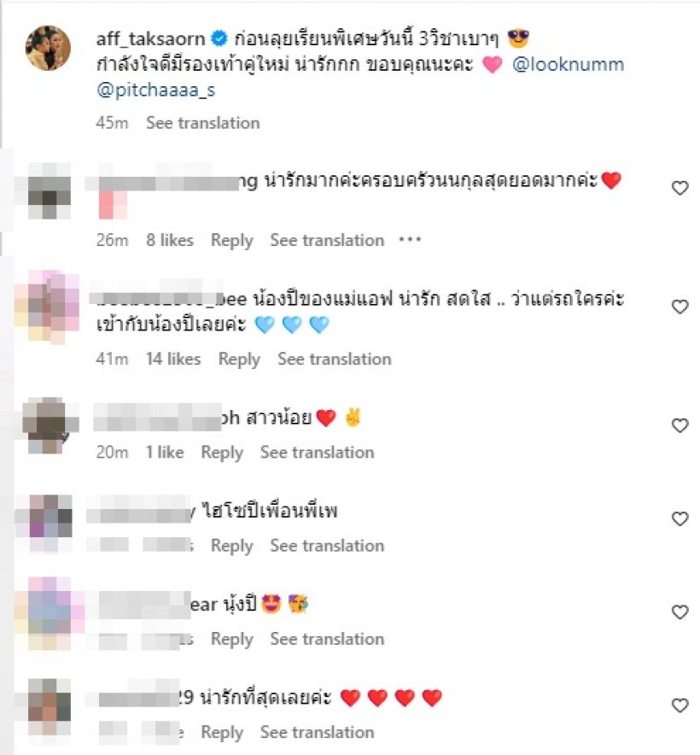Image resolution: width=700 pixels, height=755 pixels.
Task: Reply to the 26m comment
Action: click(x=231, y=240)
